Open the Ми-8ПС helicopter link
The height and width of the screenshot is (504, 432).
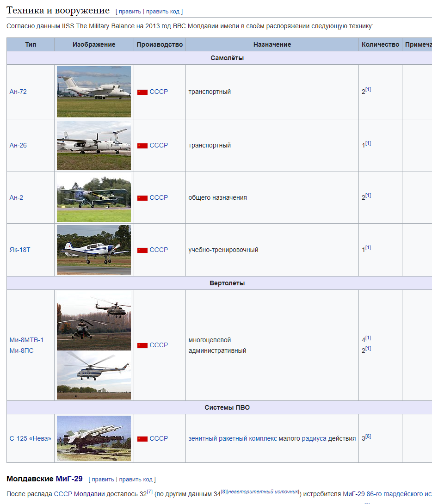[21, 350]
